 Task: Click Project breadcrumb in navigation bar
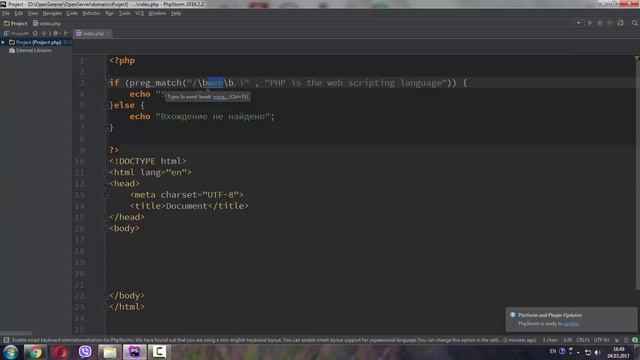point(16,23)
